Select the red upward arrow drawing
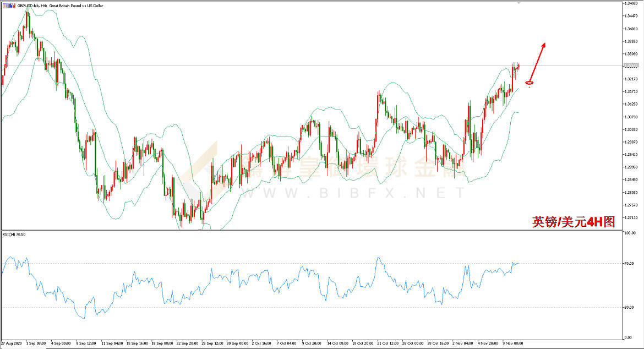Screen dimensions: 644x349 tap(537, 62)
